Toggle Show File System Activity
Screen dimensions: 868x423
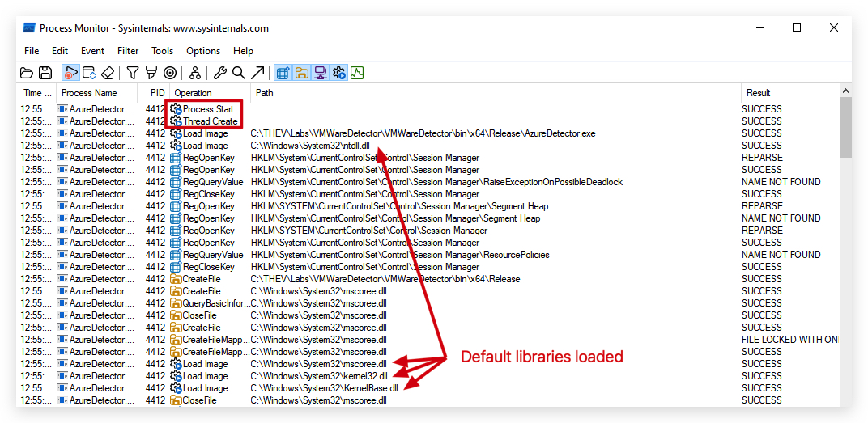[302, 73]
